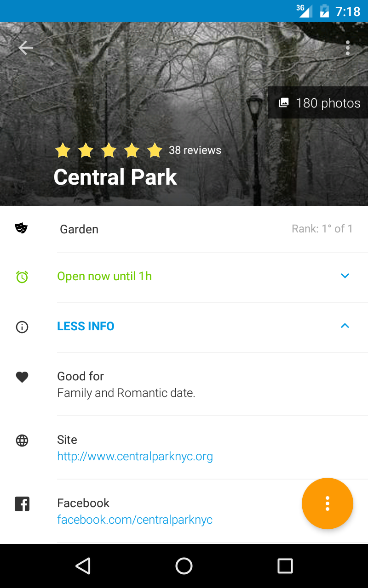
Task: Expand the opening hours chevron
Action: [x=345, y=276]
